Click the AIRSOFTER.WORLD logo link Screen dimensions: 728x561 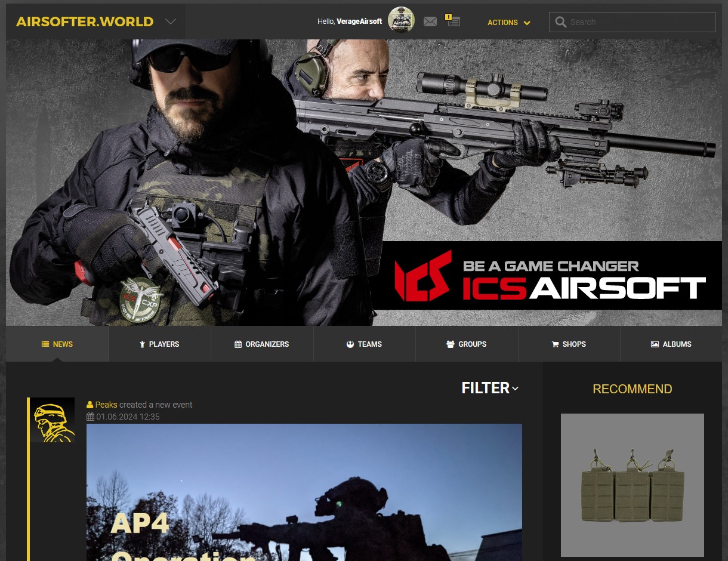point(85,22)
